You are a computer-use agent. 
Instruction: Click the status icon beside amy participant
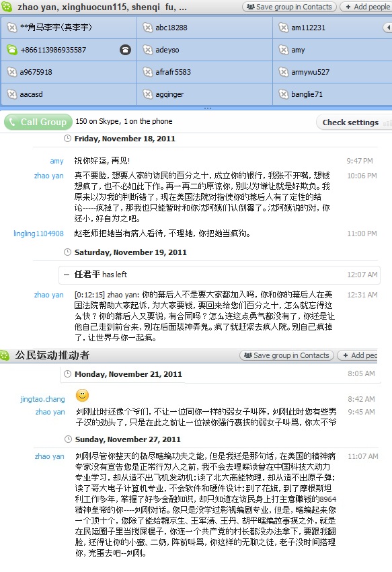[283, 50]
